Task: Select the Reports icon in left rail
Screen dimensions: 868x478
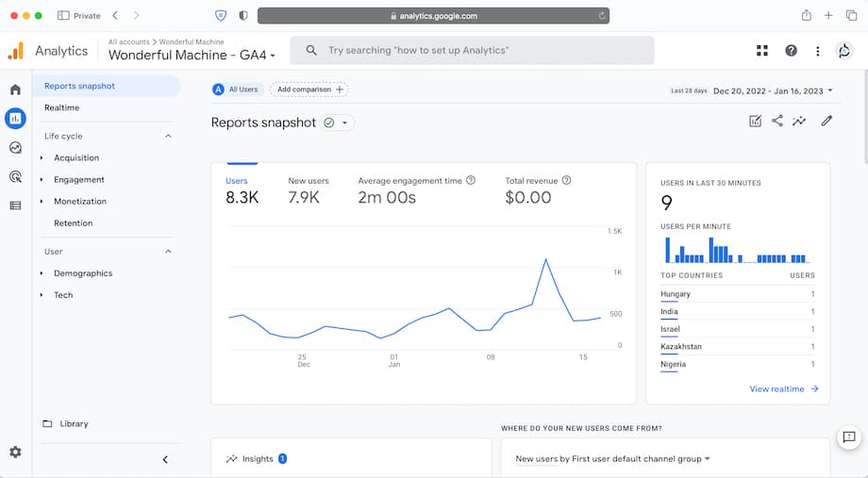Action: pos(15,119)
